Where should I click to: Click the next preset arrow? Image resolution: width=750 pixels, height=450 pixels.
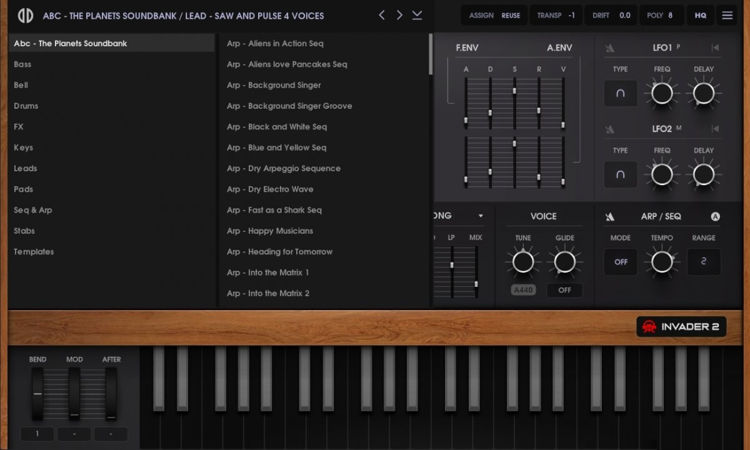399,15
